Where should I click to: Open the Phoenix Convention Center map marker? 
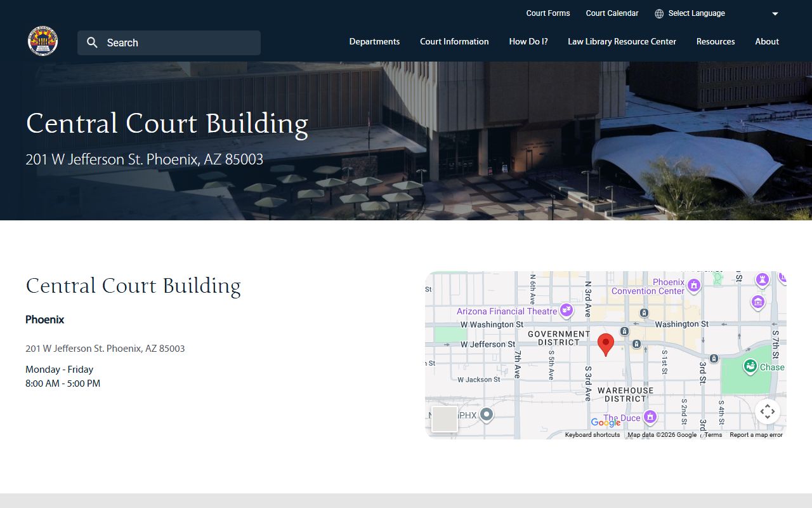(693, 286)
